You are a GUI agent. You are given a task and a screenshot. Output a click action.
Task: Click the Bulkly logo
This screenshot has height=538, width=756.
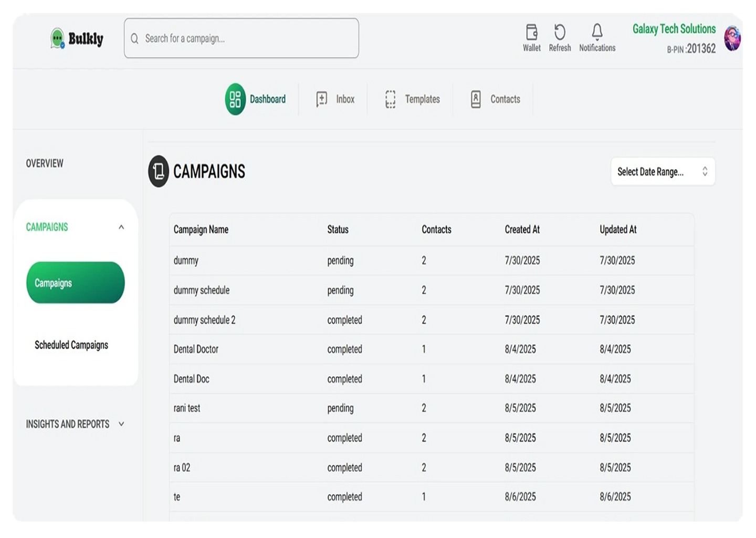click(77, 38)
